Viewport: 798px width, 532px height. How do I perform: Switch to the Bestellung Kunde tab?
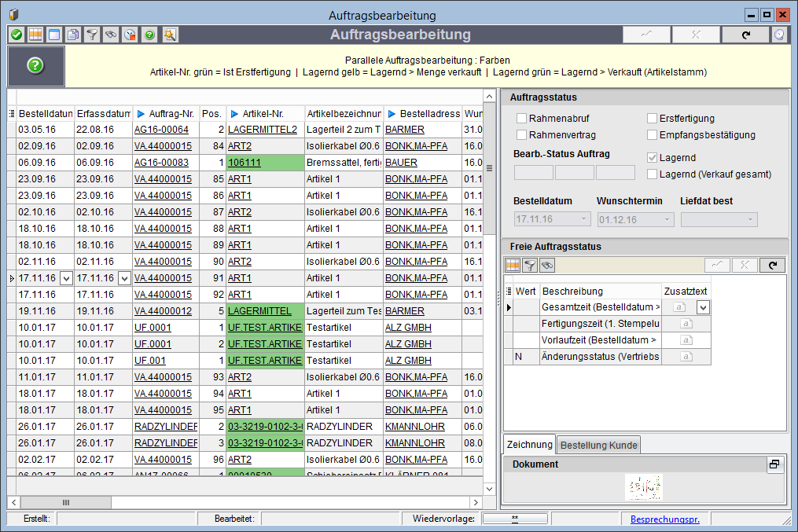(598, 445)
